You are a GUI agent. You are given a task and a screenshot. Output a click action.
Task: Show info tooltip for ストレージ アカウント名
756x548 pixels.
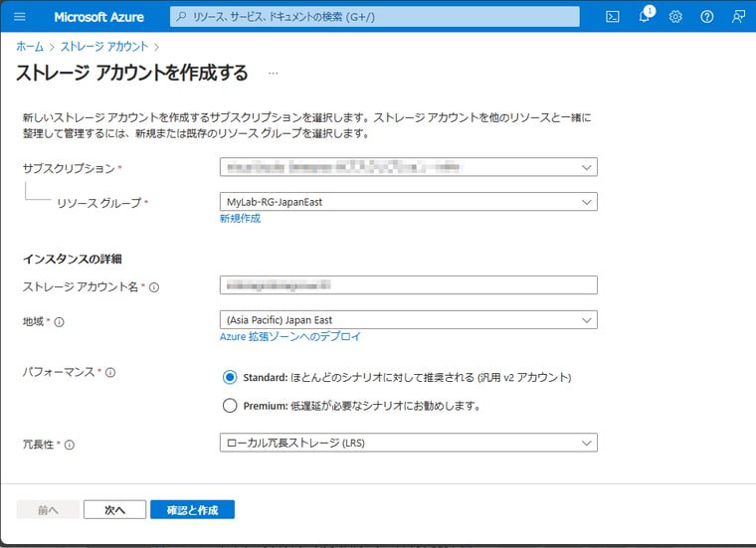154,287
